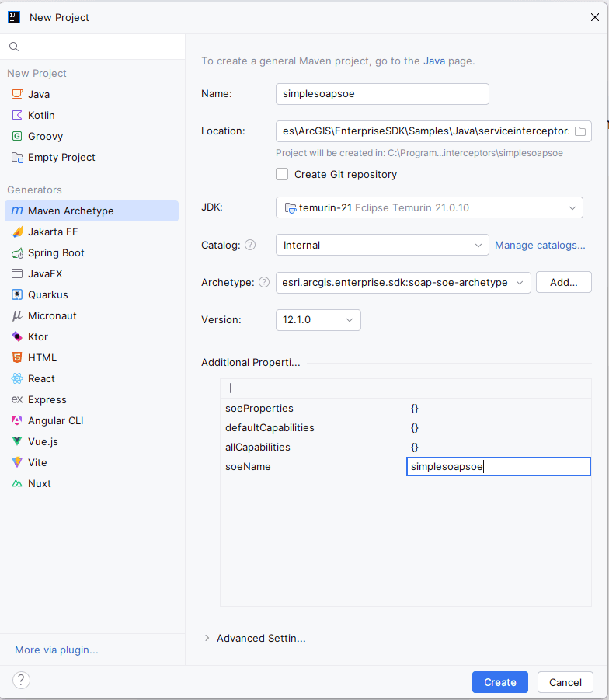The height and width of the screenshot is (700, 609).
Task: Open the Quarkus generator
Action: coord(92,294)
